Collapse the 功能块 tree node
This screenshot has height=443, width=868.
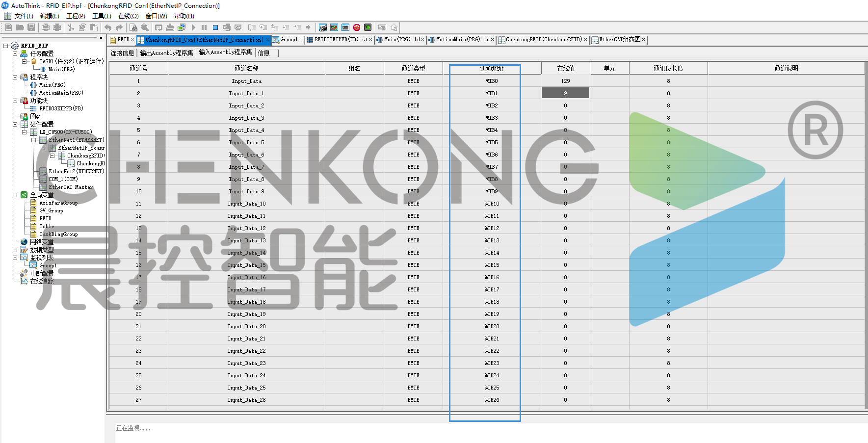click(x=15, y=101)
